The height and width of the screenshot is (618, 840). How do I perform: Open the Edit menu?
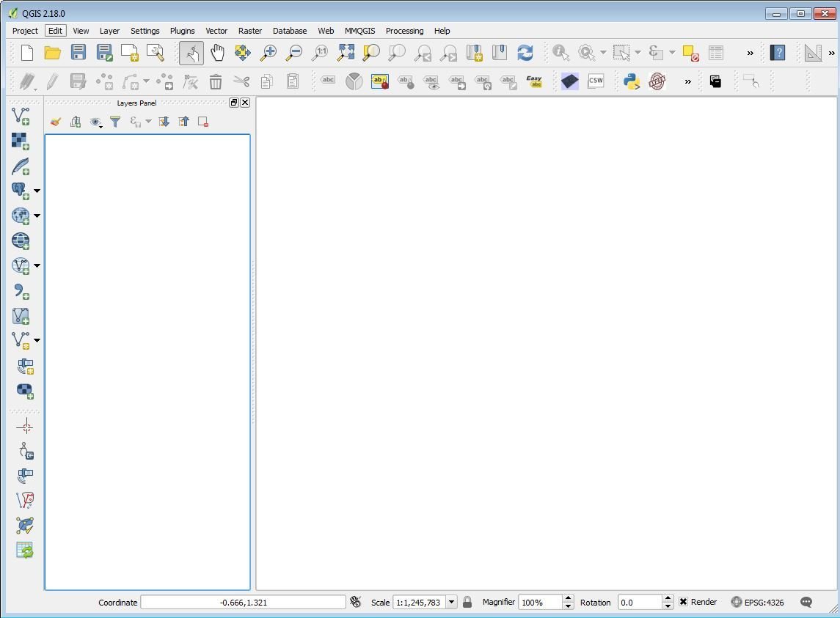coord(55,31)
